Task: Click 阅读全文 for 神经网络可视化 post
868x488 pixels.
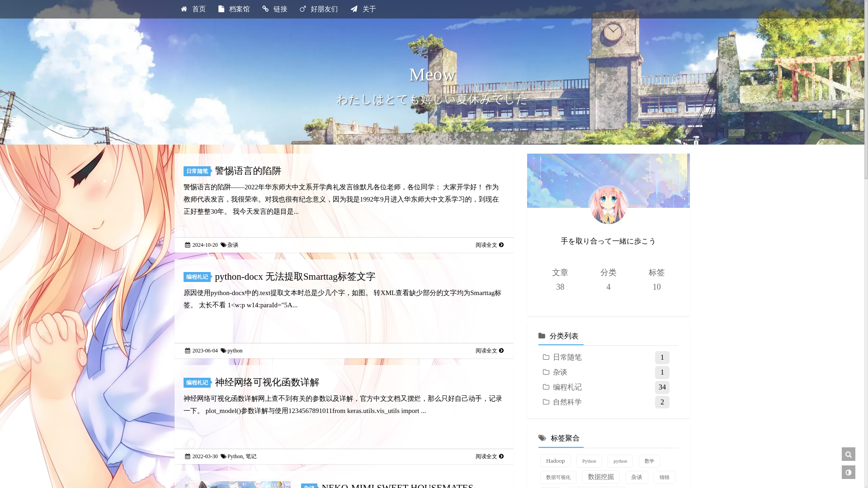Action: (489, 456)
